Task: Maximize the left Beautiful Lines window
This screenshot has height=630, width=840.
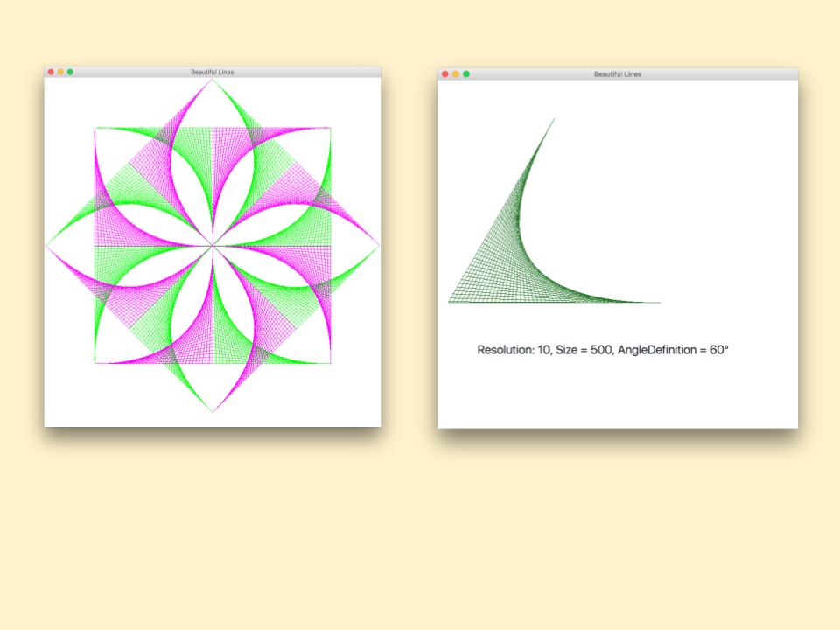Action: coord(70,72)
